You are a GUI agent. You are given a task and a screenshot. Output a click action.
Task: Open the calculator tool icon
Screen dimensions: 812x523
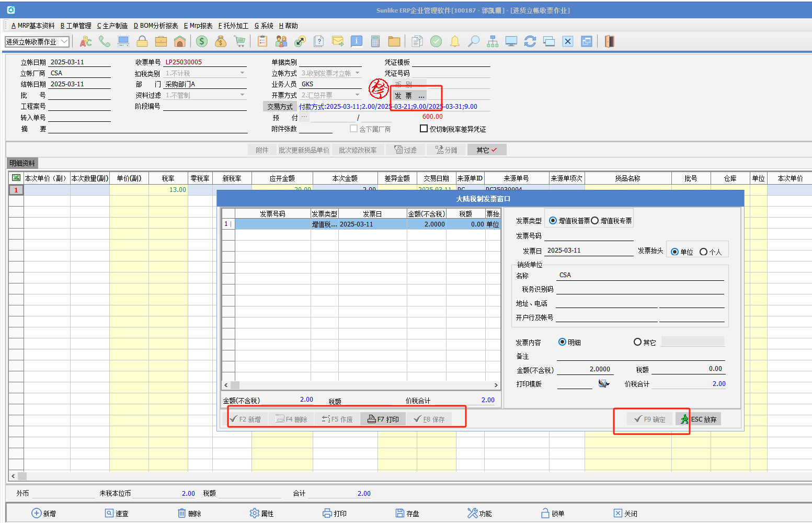375,41
